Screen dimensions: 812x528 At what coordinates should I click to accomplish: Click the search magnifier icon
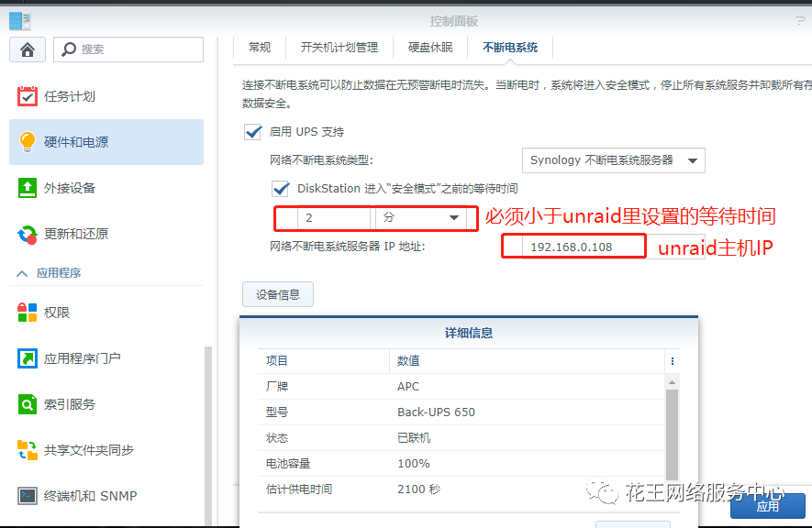point(69,49)
